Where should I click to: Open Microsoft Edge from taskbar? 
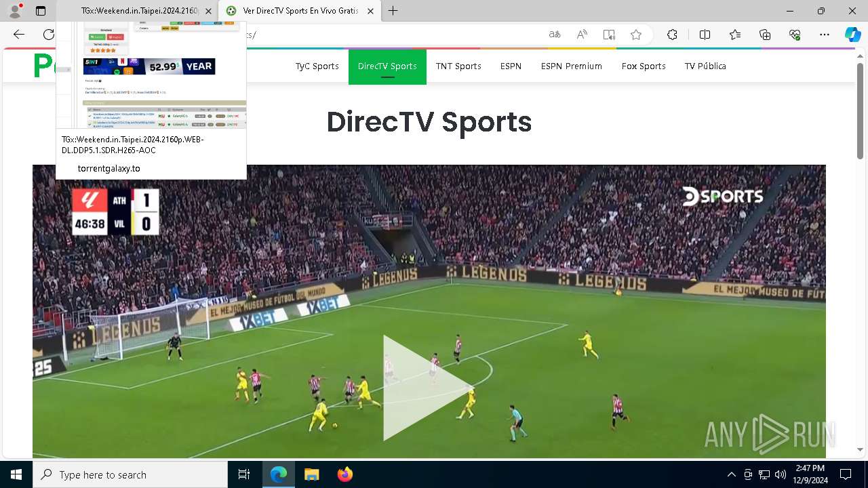click(279, 474)
